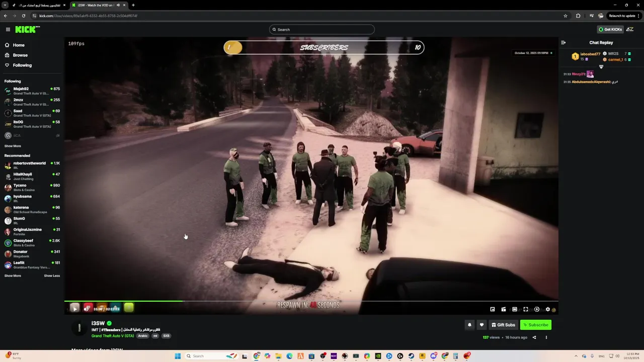The height and width of the screenshot is (362, 644).
Task: Select the Arabic tag
Action: click(143, 336)
